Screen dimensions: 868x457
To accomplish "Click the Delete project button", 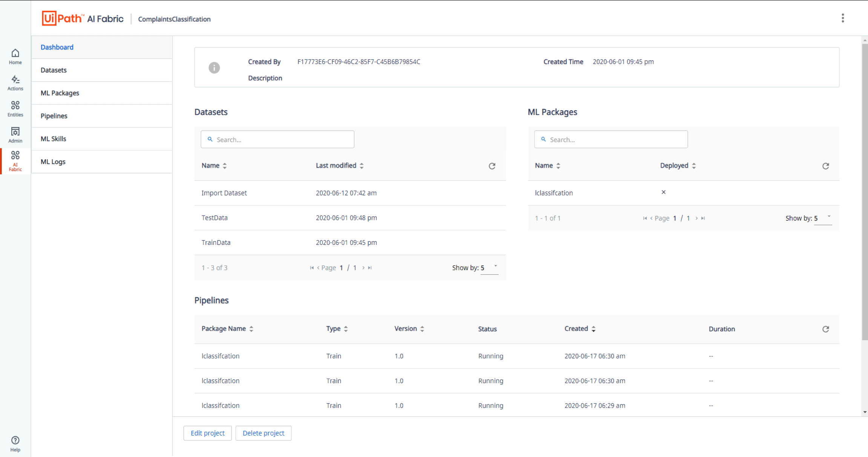I will [x=263, y=433].
